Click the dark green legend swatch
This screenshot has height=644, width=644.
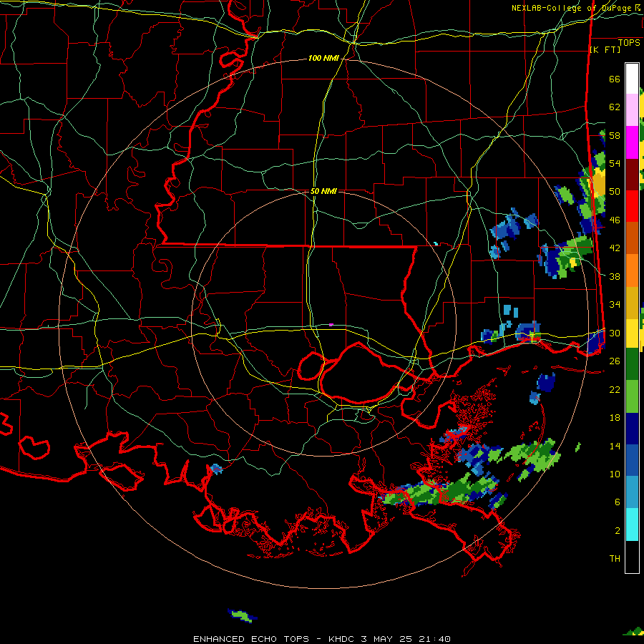coord(632,364)
